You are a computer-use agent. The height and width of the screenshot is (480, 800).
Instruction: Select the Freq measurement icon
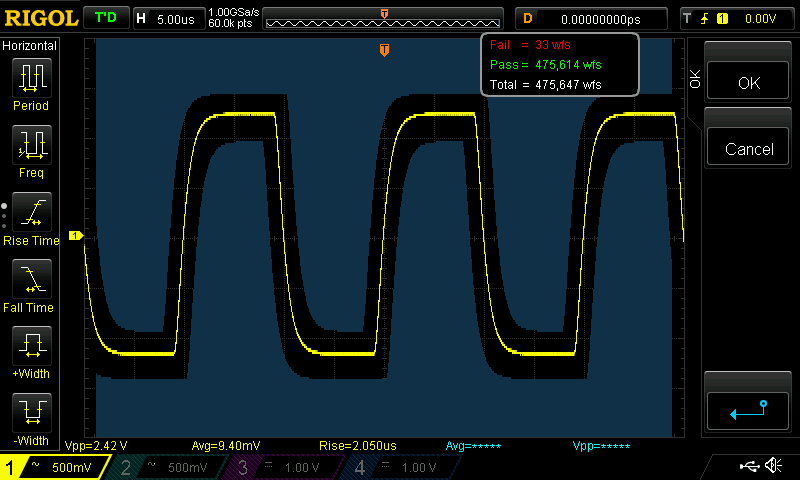[31, 145]
